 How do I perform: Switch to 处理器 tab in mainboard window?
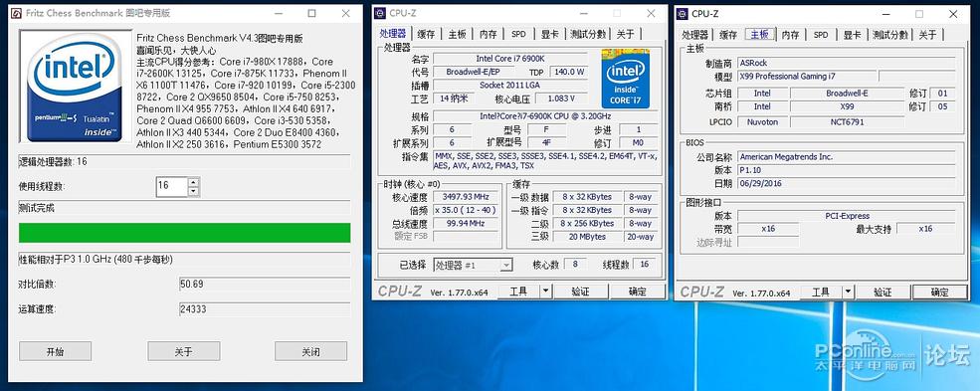click(x=695, y=35)
